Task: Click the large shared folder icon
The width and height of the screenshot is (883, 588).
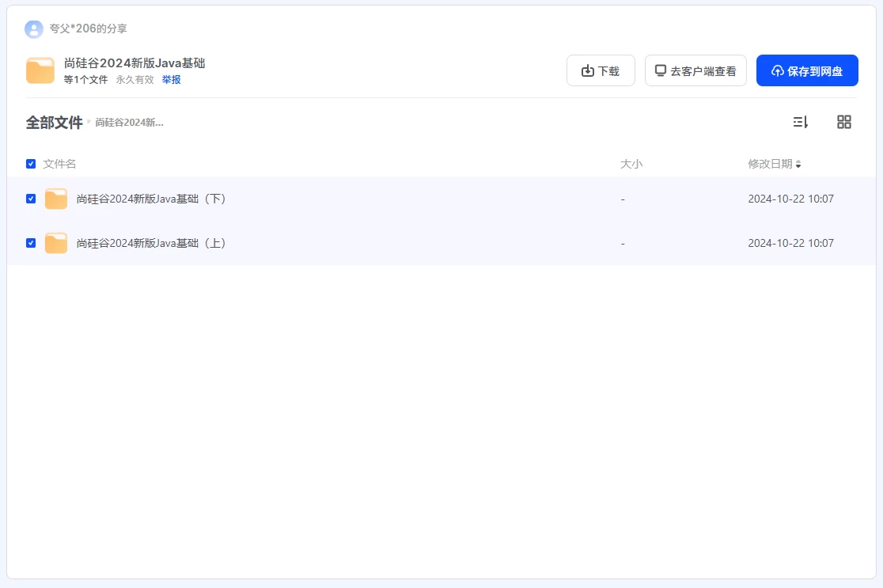Action: tap(40, 70)
